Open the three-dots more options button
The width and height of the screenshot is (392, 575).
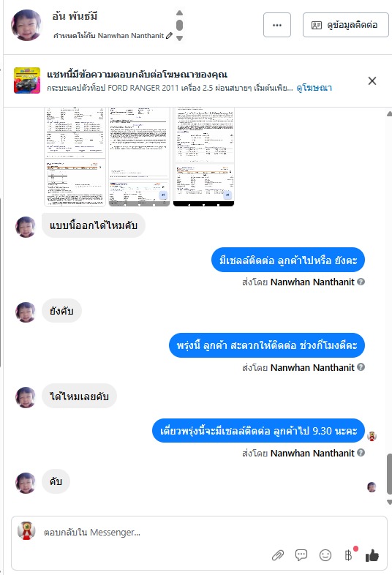click(x=277, y=25)
